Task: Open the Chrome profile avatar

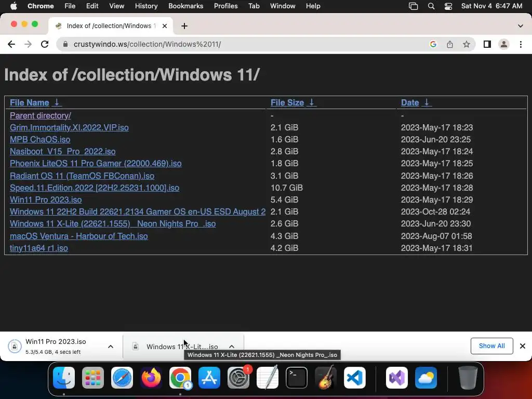Action: [x=504, y=44]
